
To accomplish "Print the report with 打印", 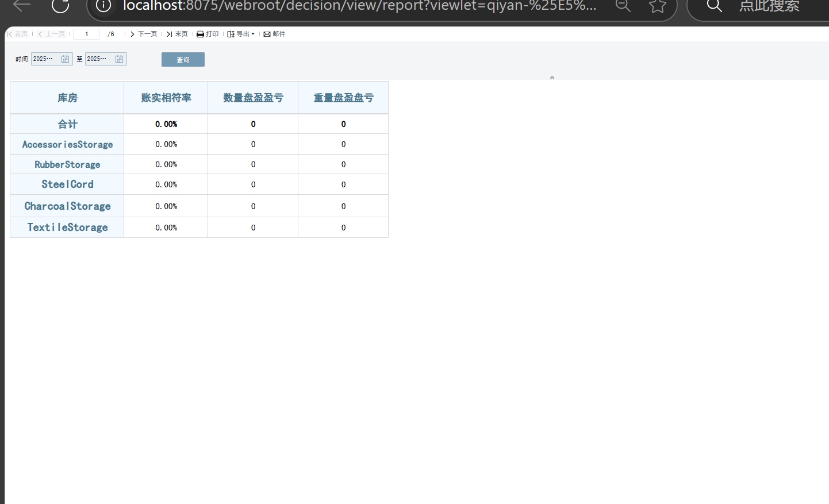I will coord(208,34).
